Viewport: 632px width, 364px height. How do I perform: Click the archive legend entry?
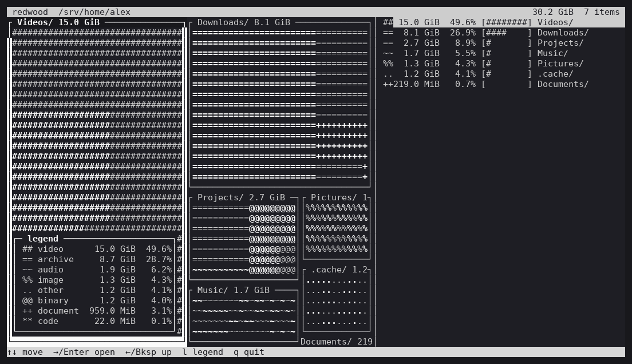tap(97, 260)
